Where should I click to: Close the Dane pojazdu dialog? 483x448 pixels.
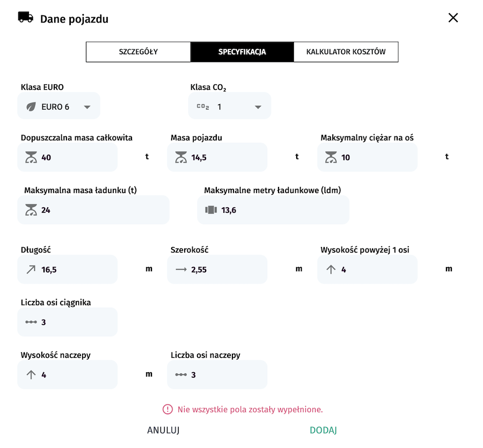453,18
